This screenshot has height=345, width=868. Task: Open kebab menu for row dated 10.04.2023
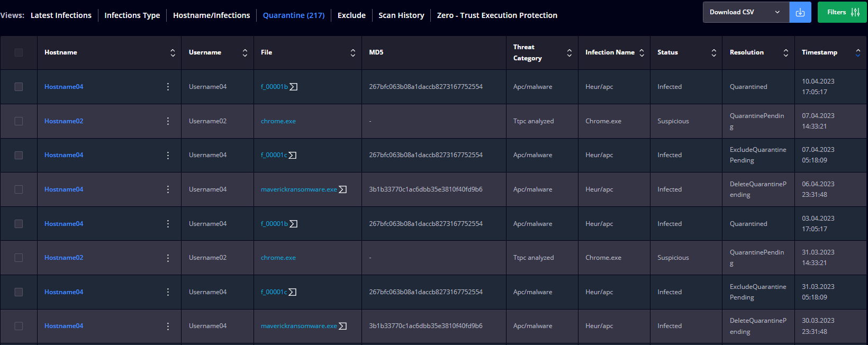[168, 87]
